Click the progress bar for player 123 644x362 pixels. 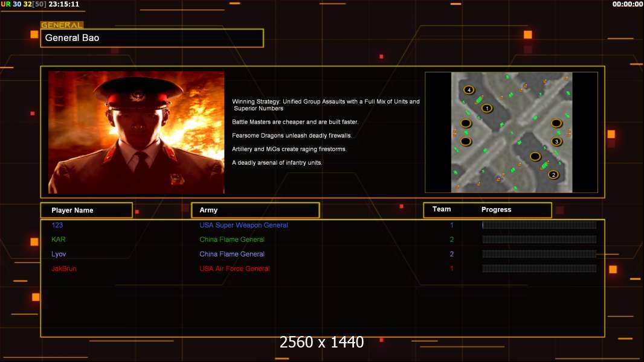pyautogui.click(x=539, y=225)
